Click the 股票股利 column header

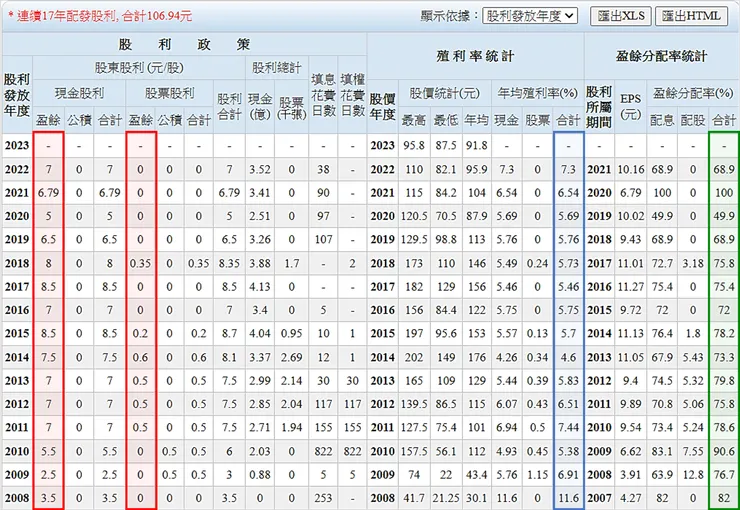(x=169, y=93)
